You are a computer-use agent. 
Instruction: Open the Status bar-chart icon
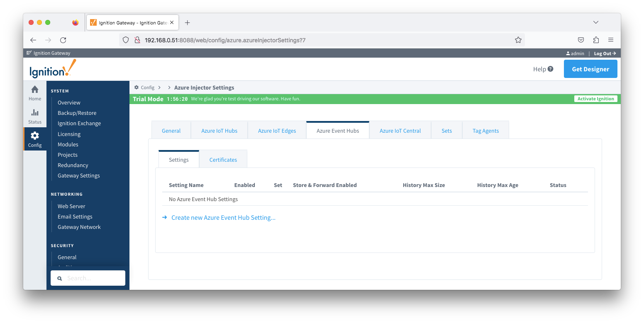coord(35,113)
